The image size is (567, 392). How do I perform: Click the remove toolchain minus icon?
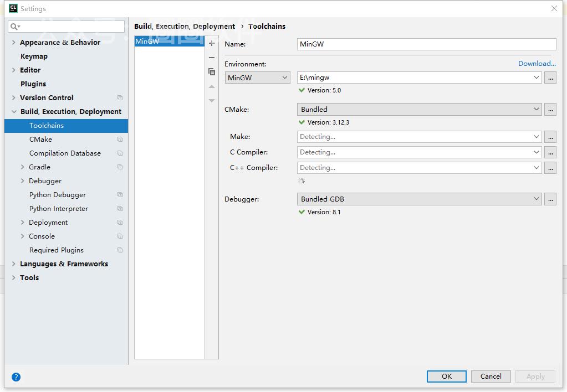click(211, 58)
